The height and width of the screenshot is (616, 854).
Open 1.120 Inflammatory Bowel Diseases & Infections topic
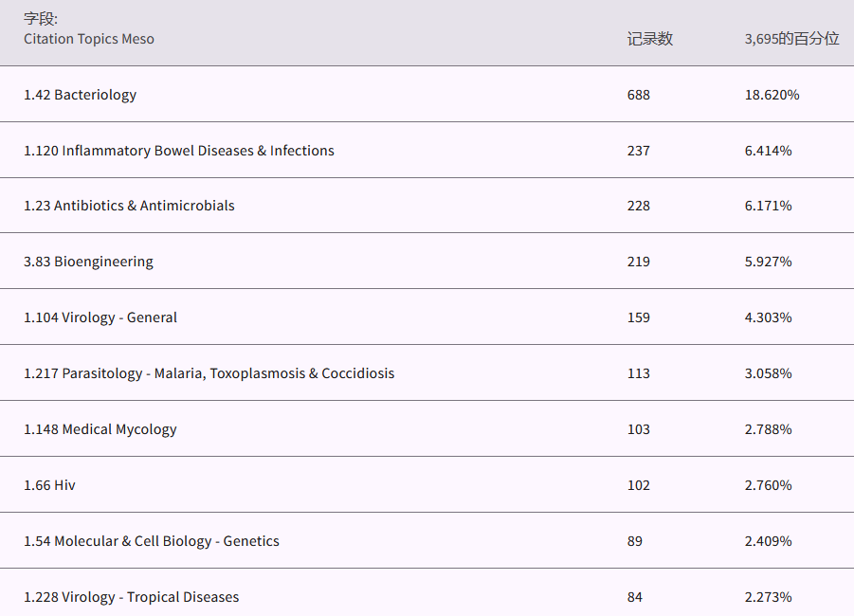pyautogui.click(x=179, y=151)
